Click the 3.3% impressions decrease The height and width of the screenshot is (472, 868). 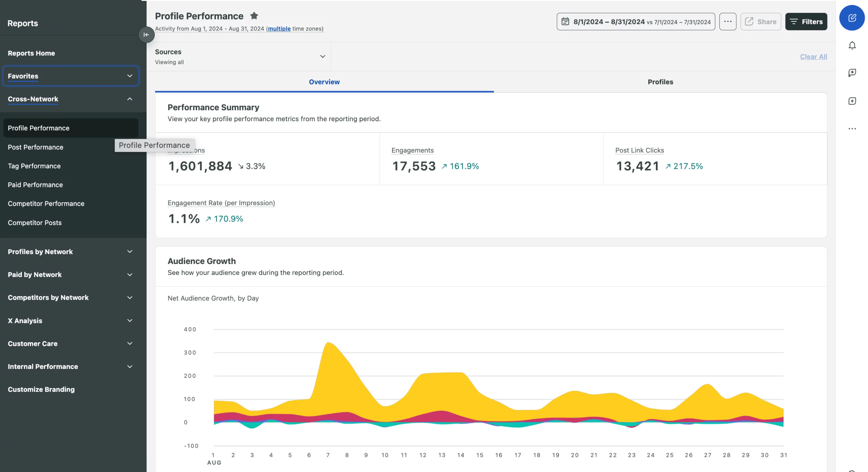click(252, 166)
